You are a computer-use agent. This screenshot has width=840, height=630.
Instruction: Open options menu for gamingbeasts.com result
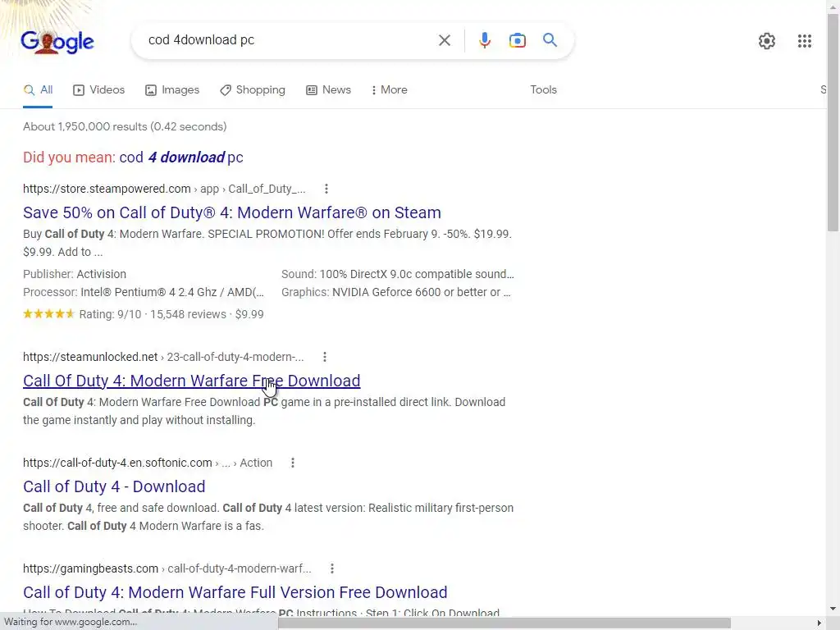[x=332, y=568]
